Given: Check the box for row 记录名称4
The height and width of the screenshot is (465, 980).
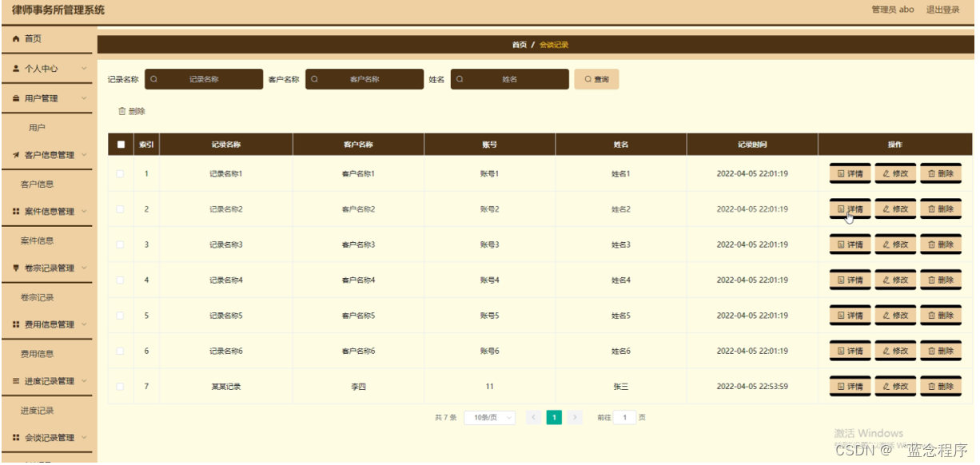Looking at the screenshot, I should pos(121,280).
